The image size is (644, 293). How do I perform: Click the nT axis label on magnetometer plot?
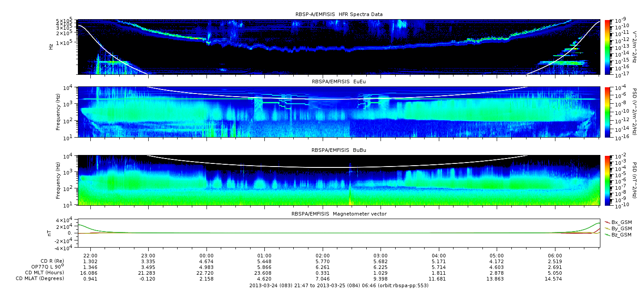click(51, 233)
